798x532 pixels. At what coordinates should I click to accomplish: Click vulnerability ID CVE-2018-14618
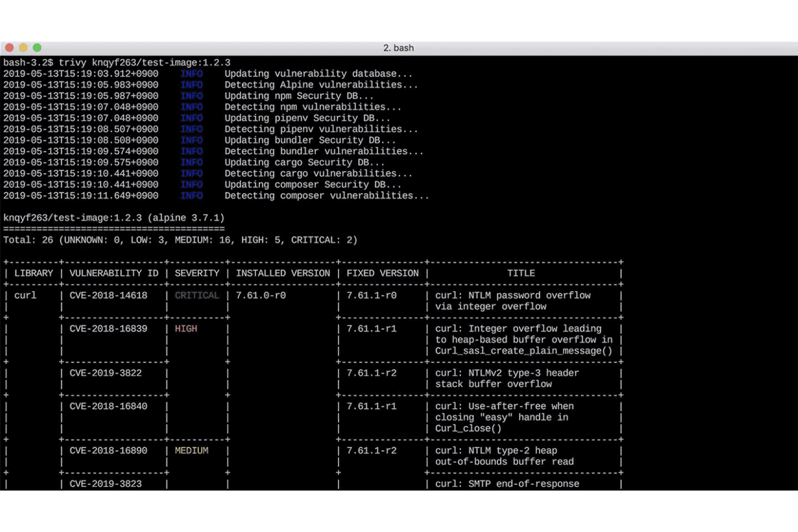pos(108,295)
